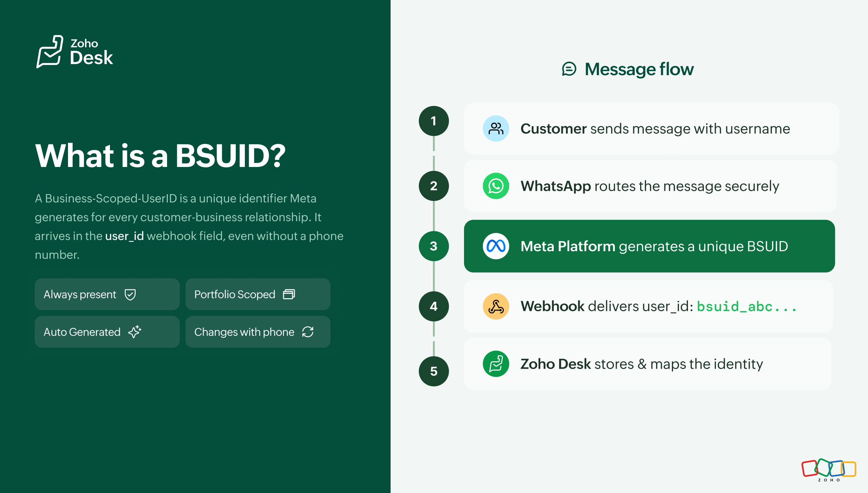Click the "What is a BSUID?" heading
The image size is (868, 493).
[161, 156]
